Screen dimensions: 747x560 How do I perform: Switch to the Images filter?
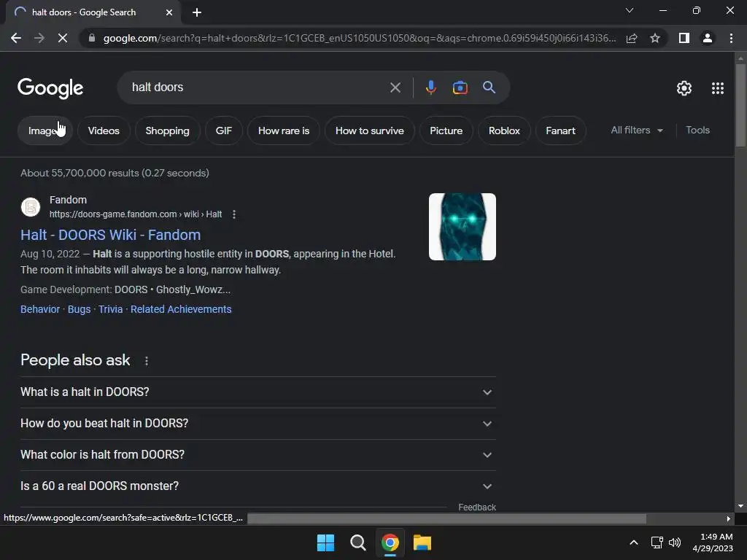[x=44, y=131]
